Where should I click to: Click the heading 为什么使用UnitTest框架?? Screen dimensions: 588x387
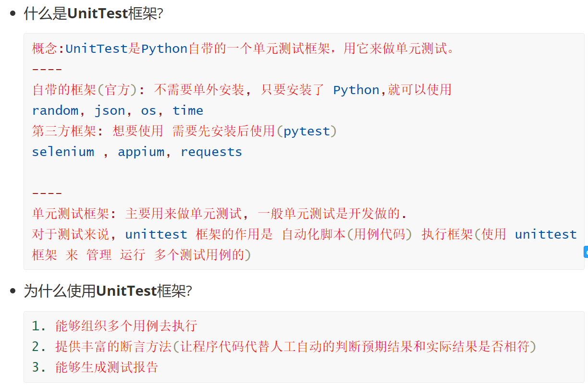[x=108, y=291]
